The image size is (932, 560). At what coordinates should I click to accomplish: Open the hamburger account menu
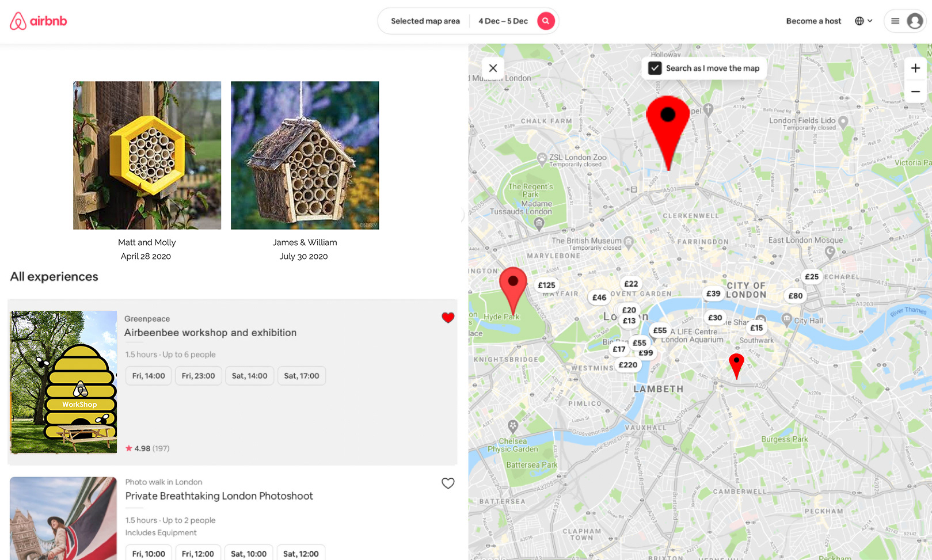point(895,21)
